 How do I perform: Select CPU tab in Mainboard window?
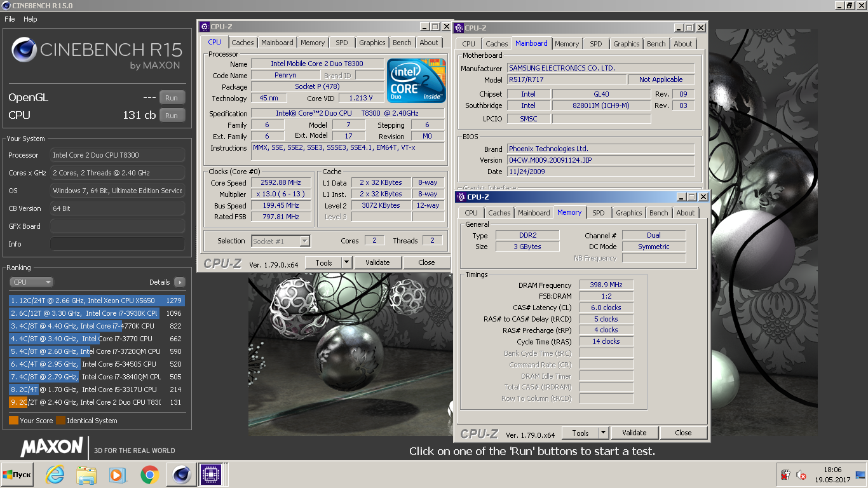point(469,44)
